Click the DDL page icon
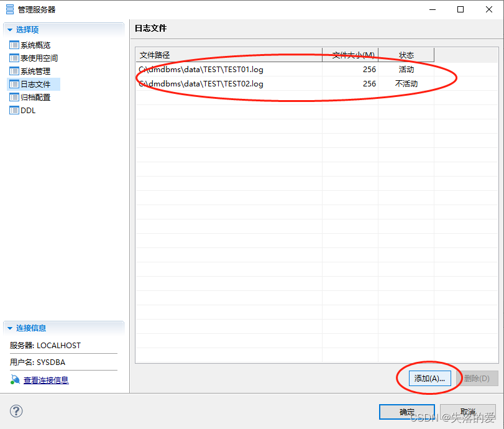504x429 pixels. 14,110
